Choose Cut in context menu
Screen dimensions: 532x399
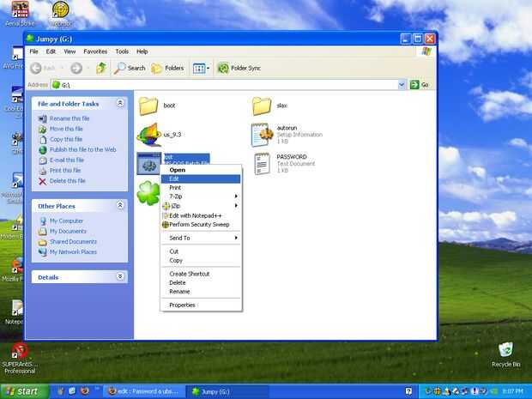tap(201, 251)
